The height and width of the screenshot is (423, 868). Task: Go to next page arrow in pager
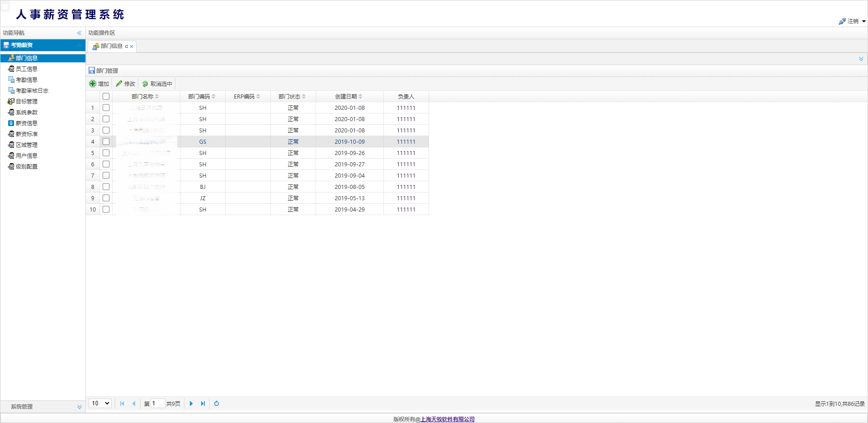point(191,404)
